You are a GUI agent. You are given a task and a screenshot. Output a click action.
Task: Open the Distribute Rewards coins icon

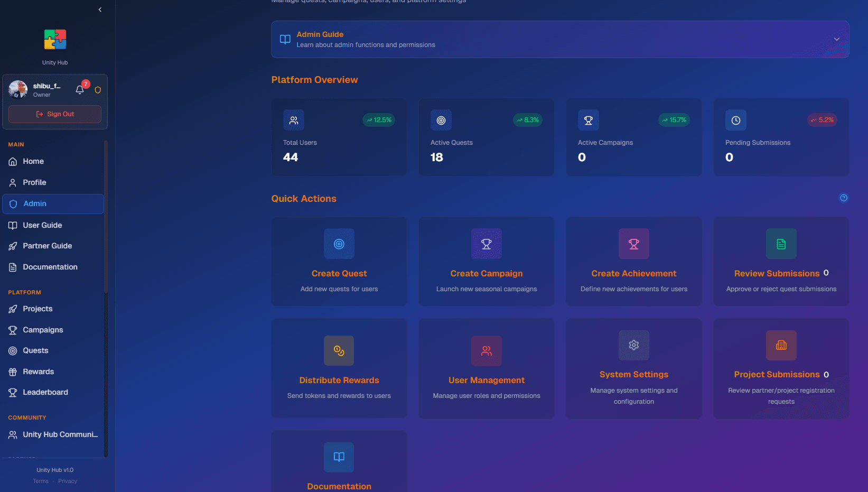(x=339, y=350)
